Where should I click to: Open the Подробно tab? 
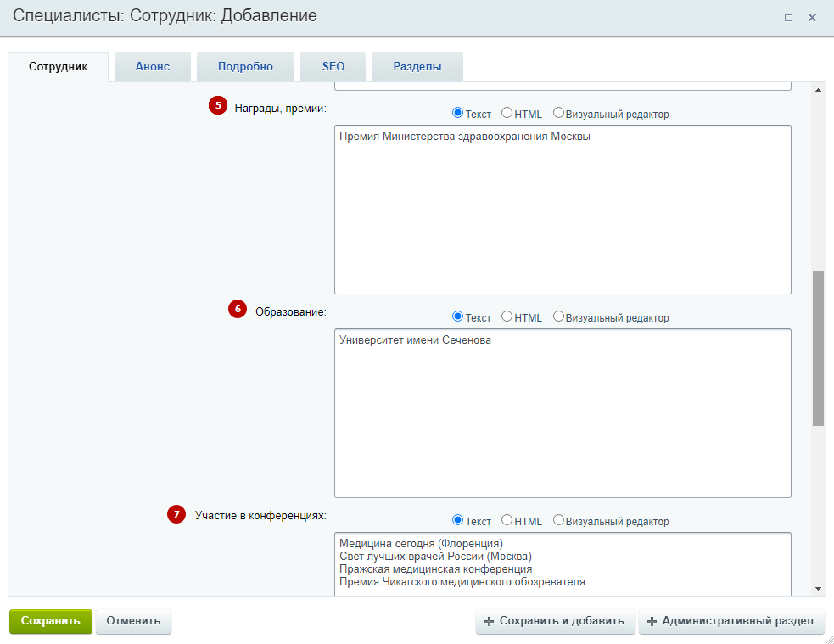245,66
